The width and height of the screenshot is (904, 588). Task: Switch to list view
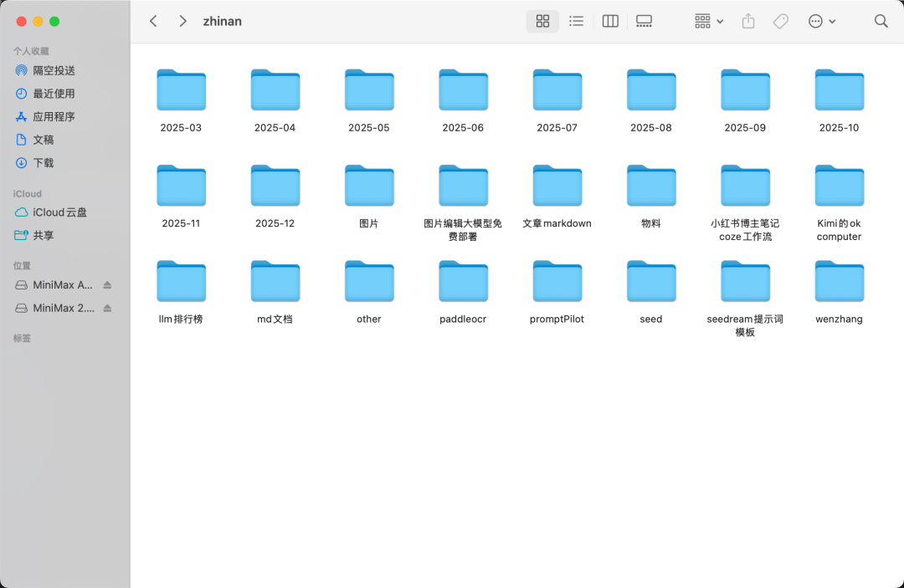coord(576,22)
